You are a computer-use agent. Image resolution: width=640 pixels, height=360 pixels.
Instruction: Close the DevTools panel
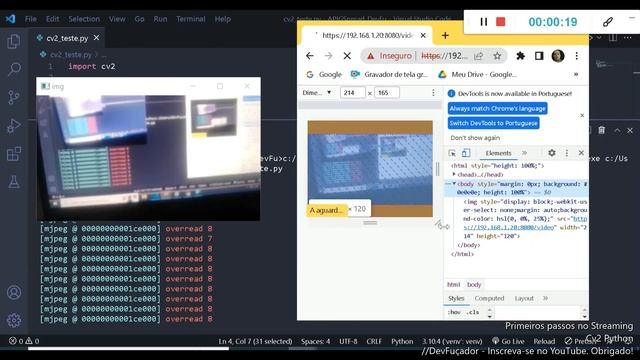pyautogui.click(x=581, y=153)
